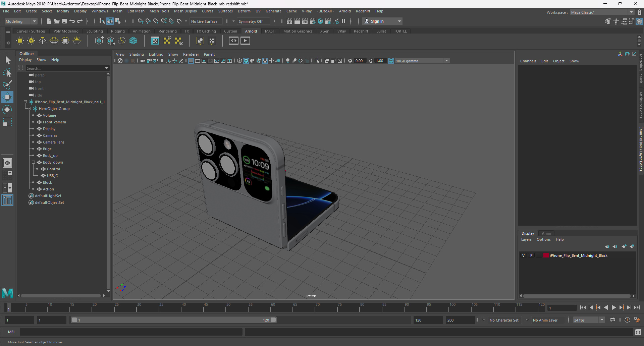Open the 24 fps frame rate dropdown

(x=589, y=320)
